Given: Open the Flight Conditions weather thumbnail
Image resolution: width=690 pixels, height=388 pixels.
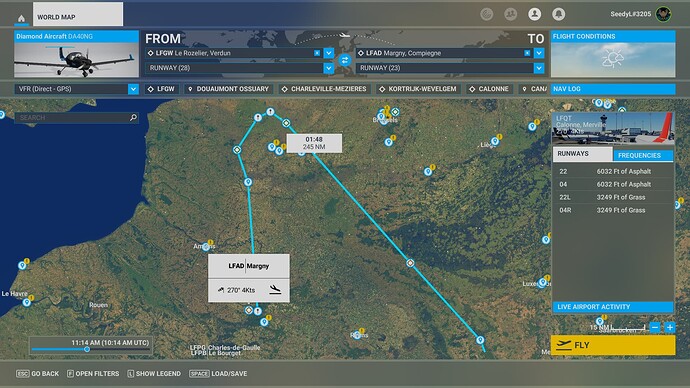Looking at the screenshot, I should pyautogui.click(x=613, y=60).
